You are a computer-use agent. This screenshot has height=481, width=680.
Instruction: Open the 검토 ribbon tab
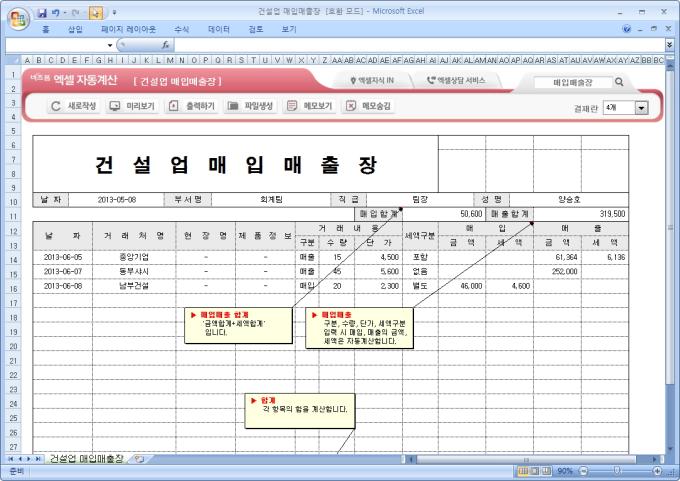click(x=255, y=29)
